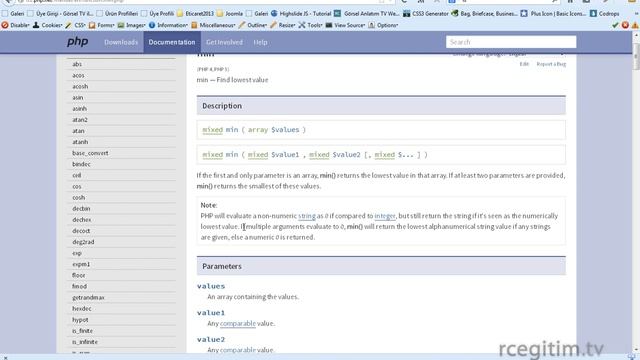The height and width of the screenshot is (360, 640).
Task: Open the base_convert function in sidebar
Action: [90, 153]
